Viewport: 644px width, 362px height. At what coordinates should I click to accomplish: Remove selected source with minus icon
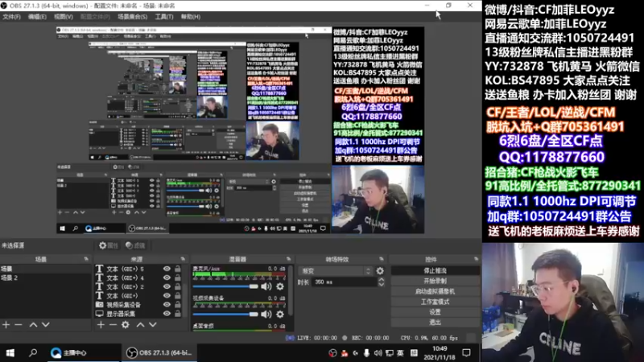coord(113,325)
